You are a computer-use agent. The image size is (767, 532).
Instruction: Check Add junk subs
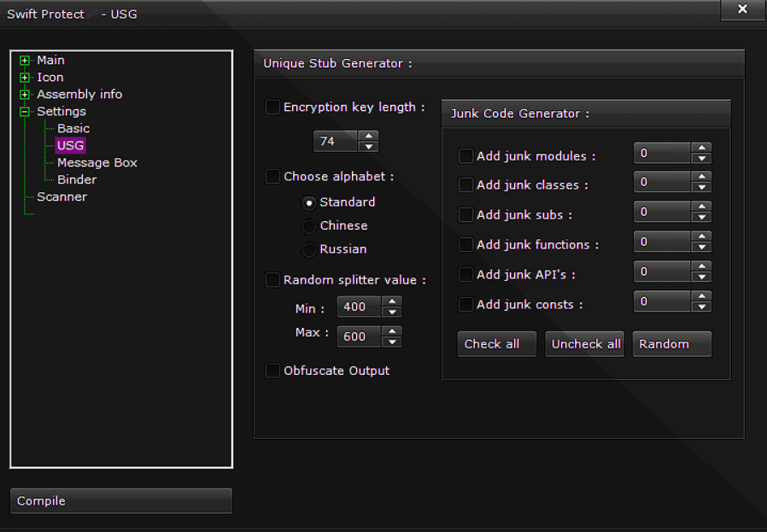(465, 214)
